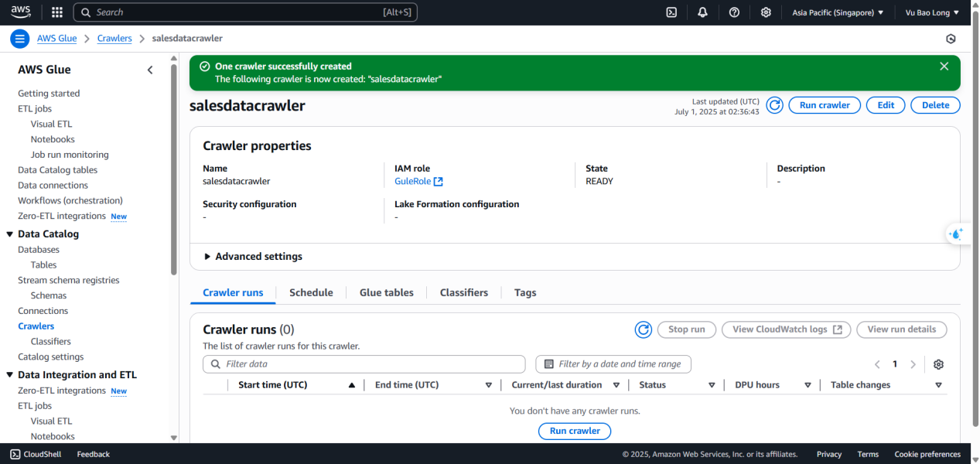
Task: Open View CloudWatch logs
Action: coord(787,329)
